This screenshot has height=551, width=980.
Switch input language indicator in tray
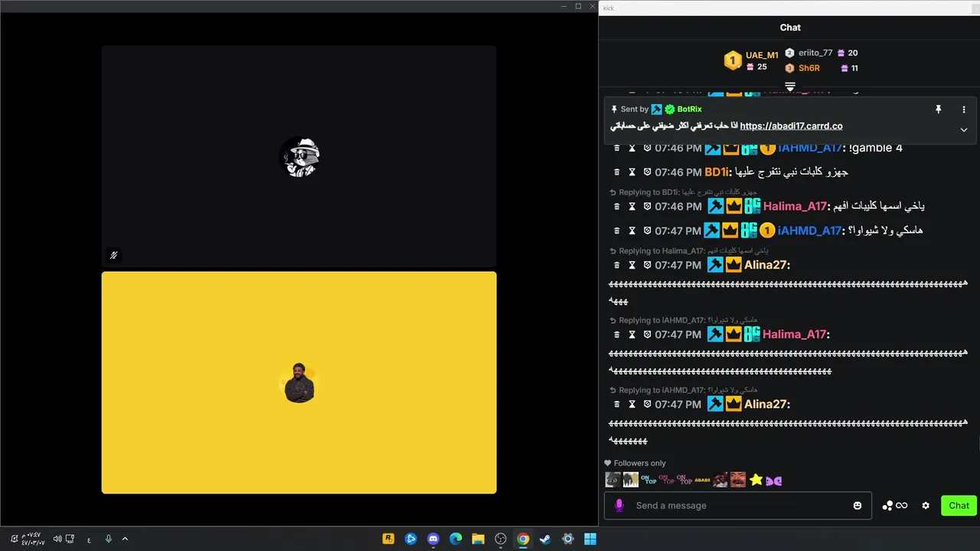point(89,539)
